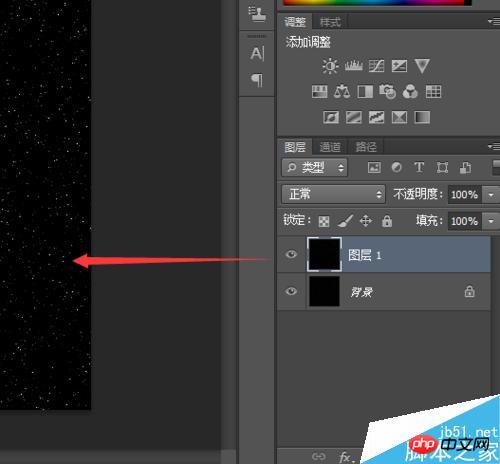Add a Gradient Map adjustment
Image resolution: width=500 pixels, height=464 pixels.
[422, 117]
